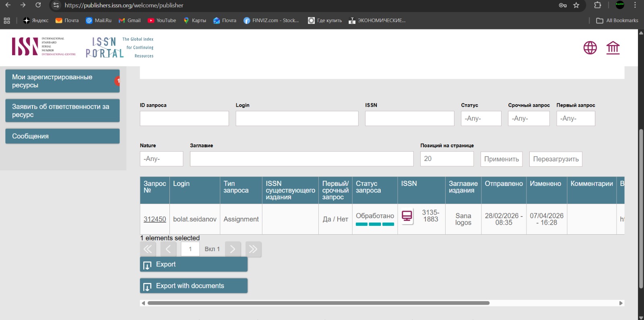Viewport: 644px width, 320px height.
Task: Click the Export with documents button
Action: (x=194, y=286)
